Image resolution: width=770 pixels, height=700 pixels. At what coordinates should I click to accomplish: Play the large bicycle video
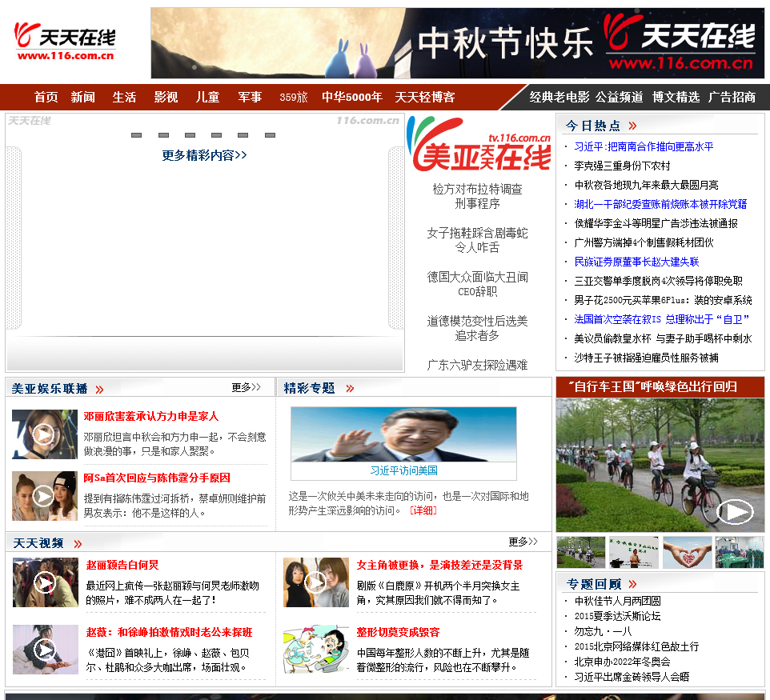660,465
